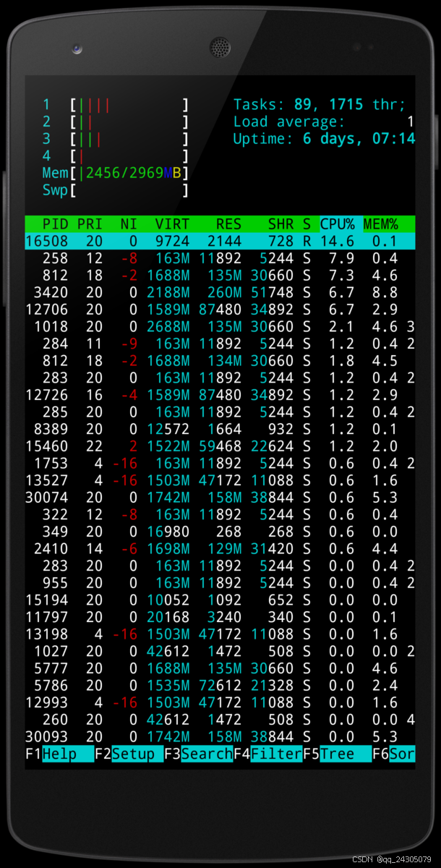Select process row with PID 955

220,583
